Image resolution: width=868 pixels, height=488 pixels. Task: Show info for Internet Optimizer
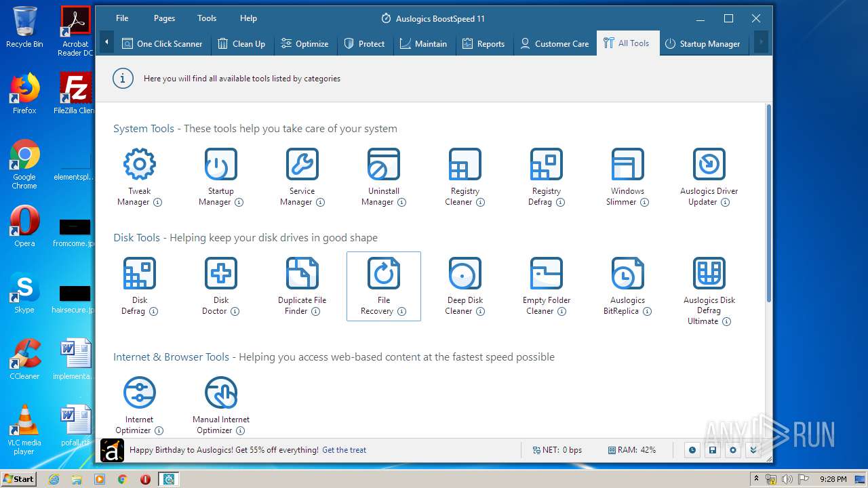159,430
